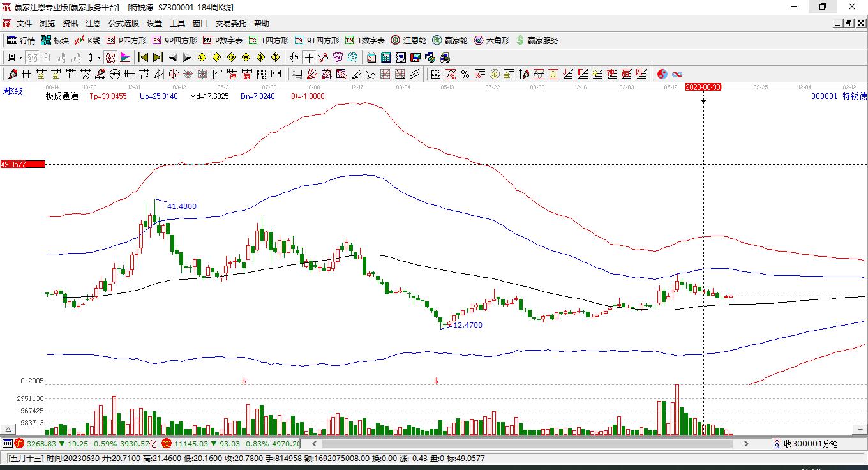Click the 周K线 chart label
The width and height of the screenshot is (868, 470).
13,91
